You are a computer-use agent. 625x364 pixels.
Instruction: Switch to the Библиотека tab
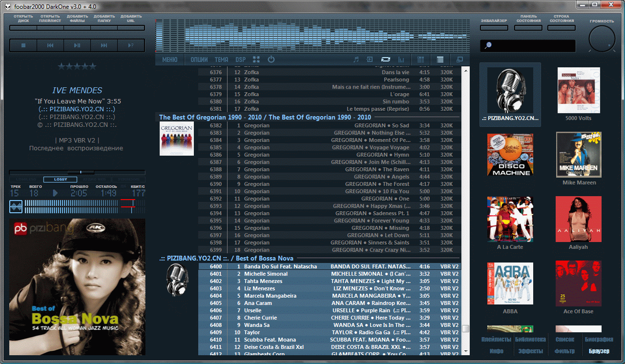coord(531,340)
